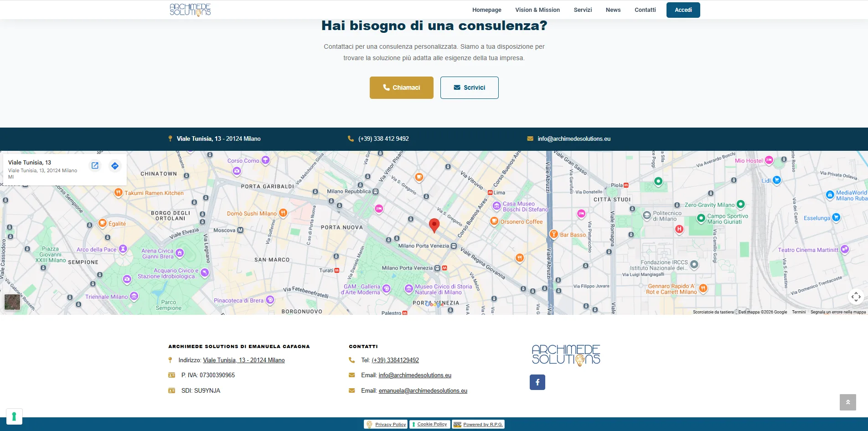This screenshot has height=431, width=868.
Task: Click the Scrivici email button
Action: click(469, 87)
